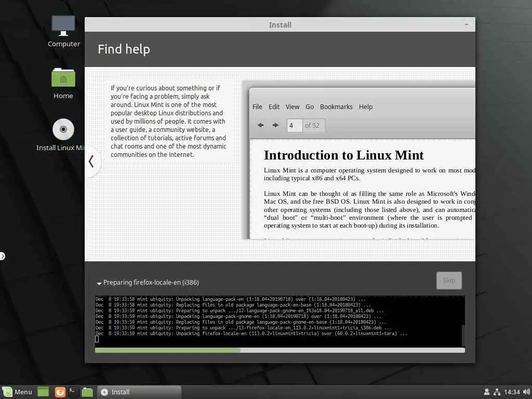Viewport: 532px width, 399px height.
Task: Click the Show Desktop taskbar icon
Action: point(43,392)
